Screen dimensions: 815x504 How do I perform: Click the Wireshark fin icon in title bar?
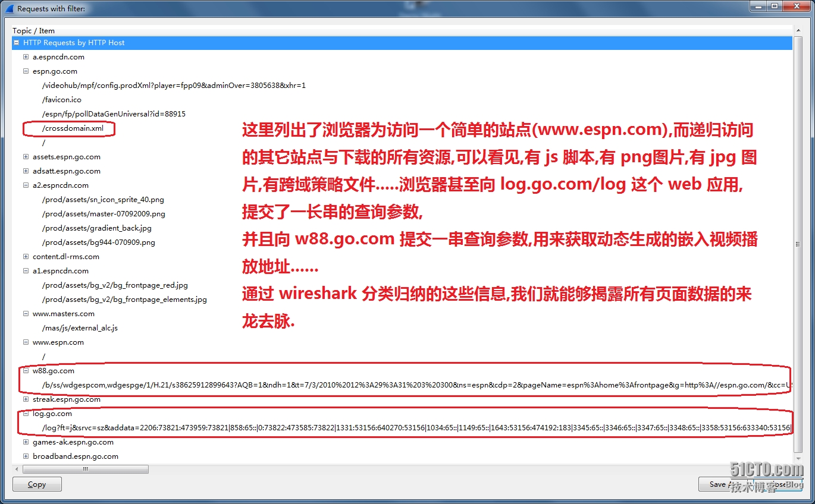pyautogui.click(x=9, y=8)
